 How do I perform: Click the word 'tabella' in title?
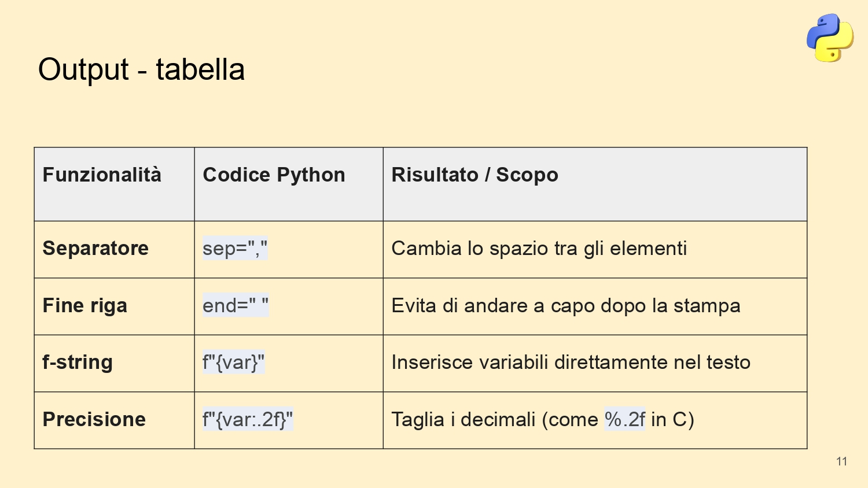(x=200, y=69)
